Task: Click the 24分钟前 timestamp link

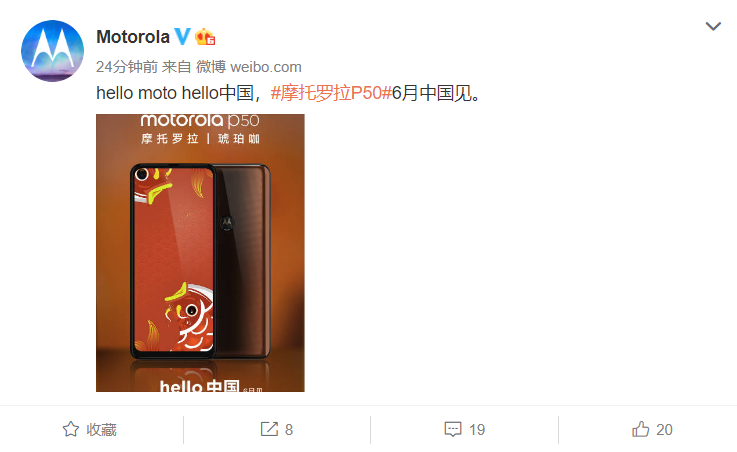Action: (127, 67)
